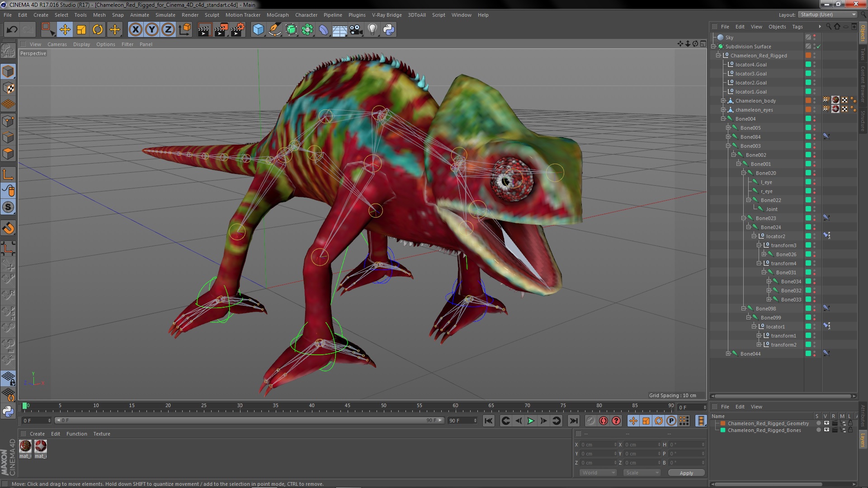Click the green subdivision generator icon
The width and height of the screenshot is (868, 488).
[x=291, y=30]
